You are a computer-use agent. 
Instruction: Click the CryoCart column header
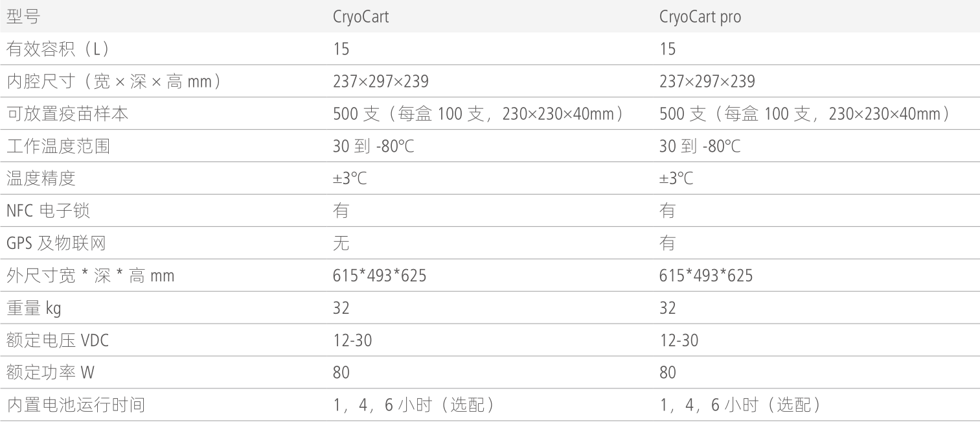(361, 17)
